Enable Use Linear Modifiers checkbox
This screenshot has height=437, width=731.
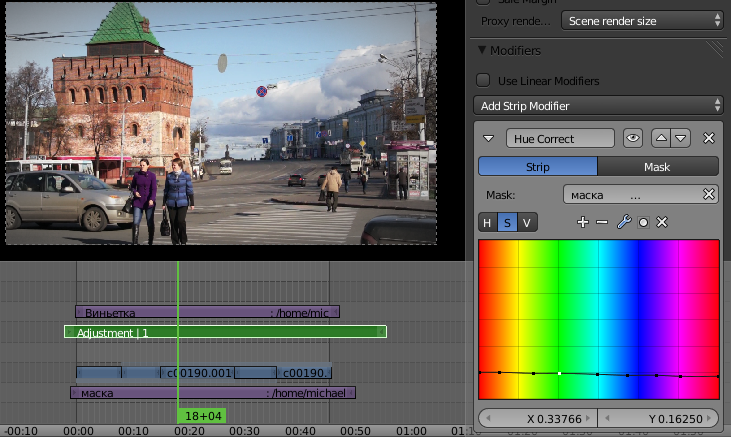(483, 80)
